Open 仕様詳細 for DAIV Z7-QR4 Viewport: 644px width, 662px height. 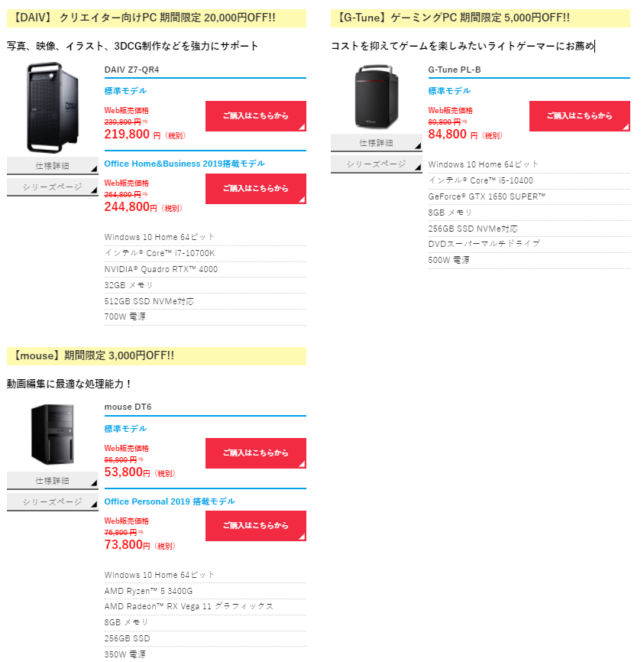53,165
